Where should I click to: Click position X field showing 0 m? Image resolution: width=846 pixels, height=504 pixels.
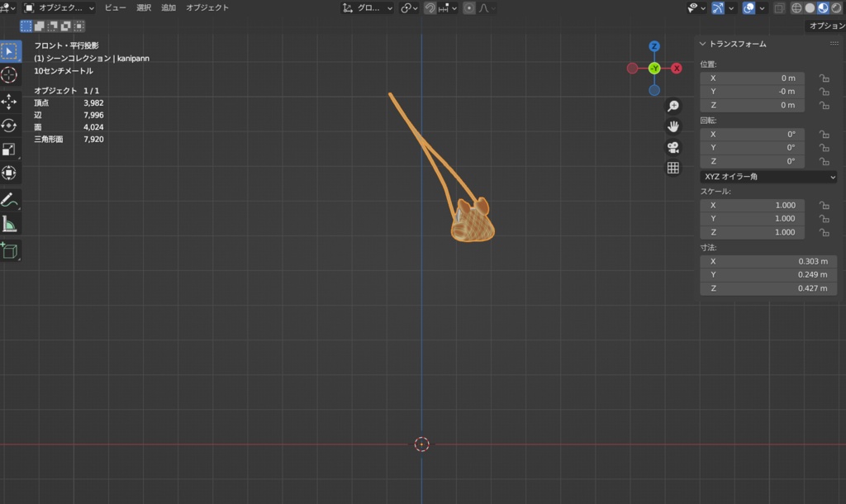coord(752,78)
